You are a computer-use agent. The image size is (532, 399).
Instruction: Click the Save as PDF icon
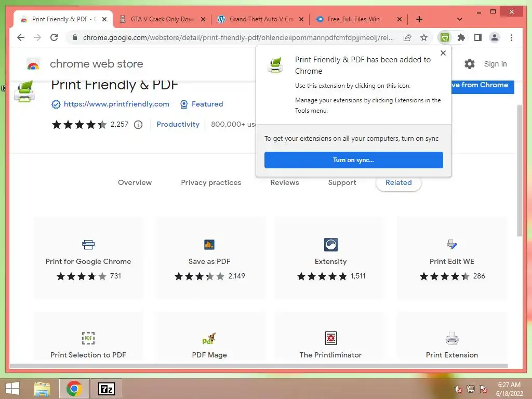pyautogui.click(x=209, y=244)
